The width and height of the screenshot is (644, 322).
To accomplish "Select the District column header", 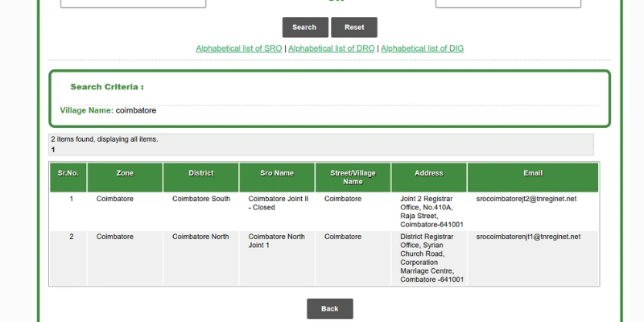I will click(200, 177).
